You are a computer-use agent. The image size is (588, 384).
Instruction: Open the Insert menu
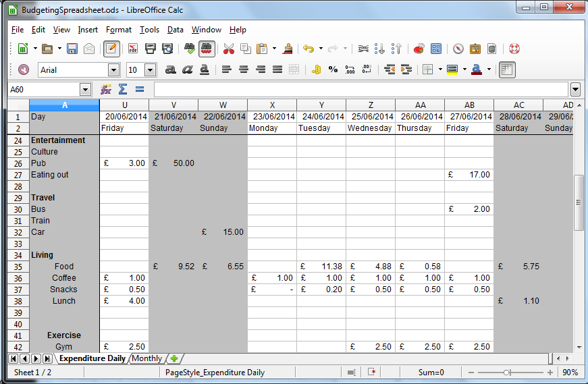click(88, 30)
